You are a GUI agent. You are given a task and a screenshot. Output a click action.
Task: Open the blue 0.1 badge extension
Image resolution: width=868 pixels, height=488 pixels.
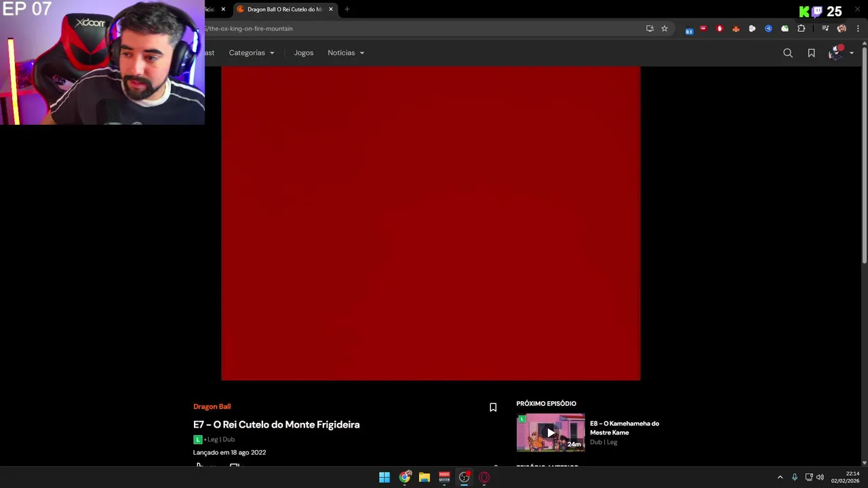(689, 29)
